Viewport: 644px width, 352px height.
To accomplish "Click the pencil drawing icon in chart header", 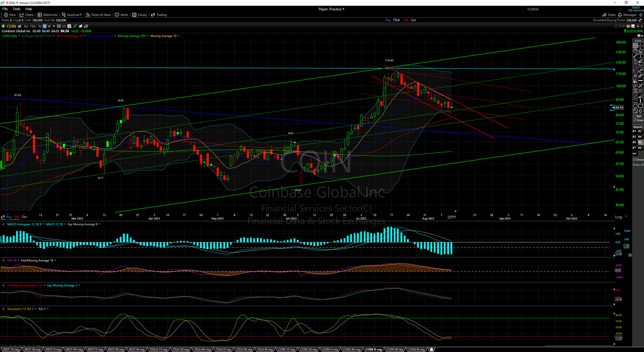I will (x=75, y=26).
